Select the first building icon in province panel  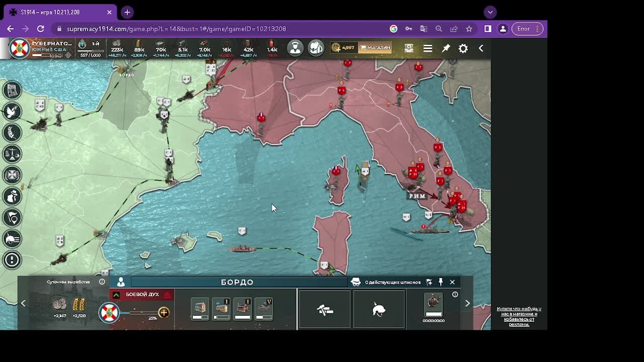200,309
